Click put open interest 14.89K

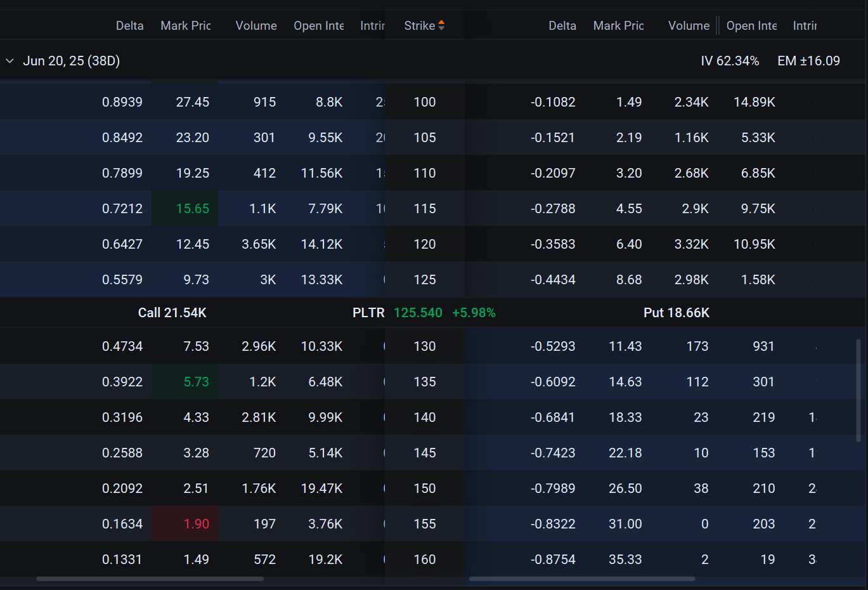(755, 102)
